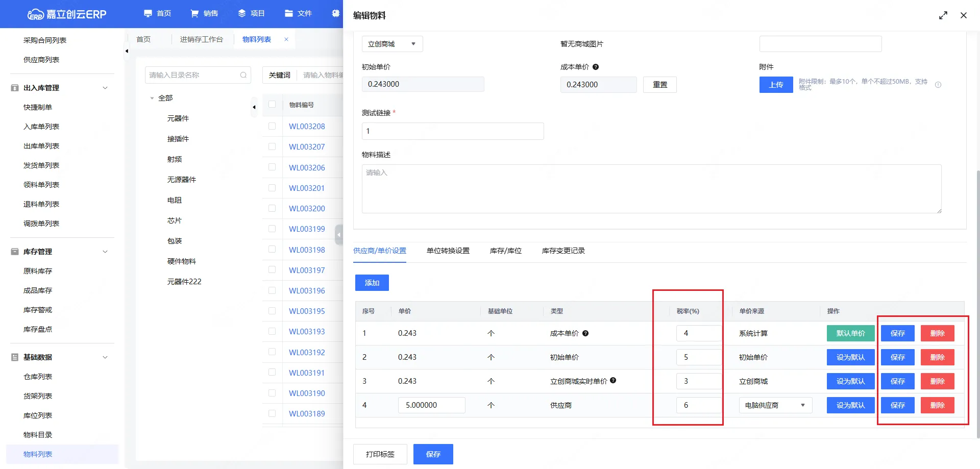The height and width of the screenshot is (469, 980).
Task: Click help icon beside 立创商城实时单价
Action: 613,380
